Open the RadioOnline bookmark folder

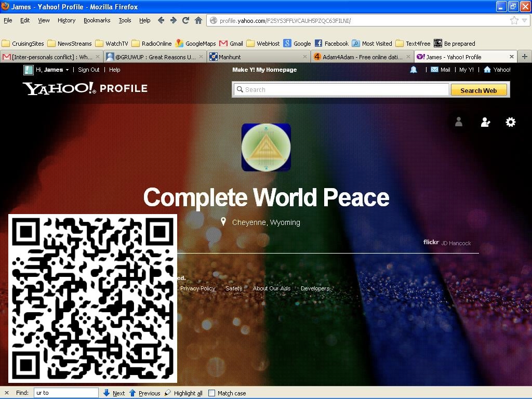(x=152, y=44)
